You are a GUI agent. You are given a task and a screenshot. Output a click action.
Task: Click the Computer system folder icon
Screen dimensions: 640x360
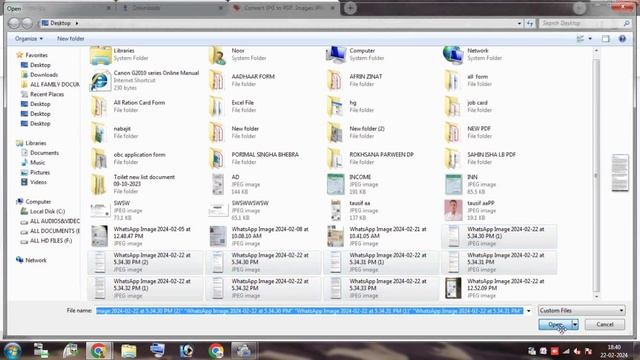(x=336, y=55)
